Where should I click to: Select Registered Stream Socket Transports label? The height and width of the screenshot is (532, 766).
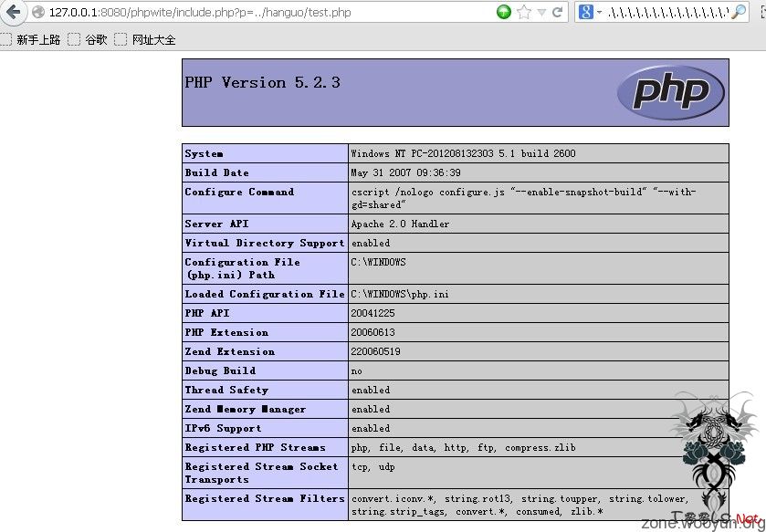tap(261, 473)
